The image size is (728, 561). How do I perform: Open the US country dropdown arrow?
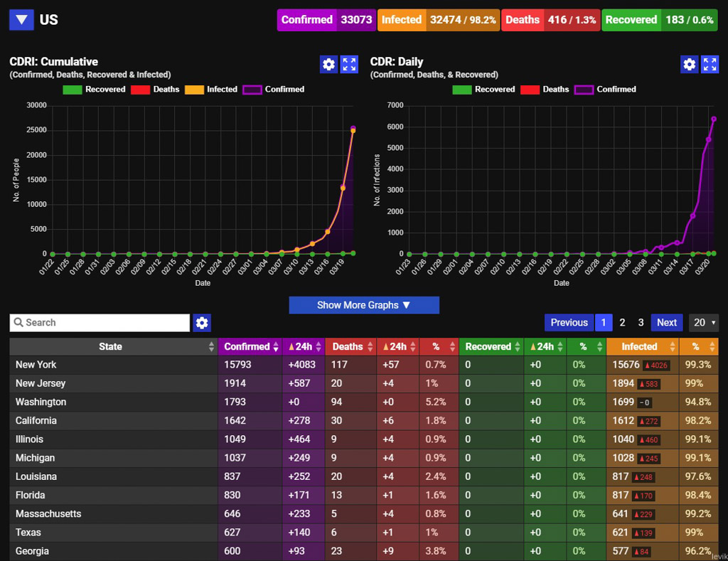point(21,20)
